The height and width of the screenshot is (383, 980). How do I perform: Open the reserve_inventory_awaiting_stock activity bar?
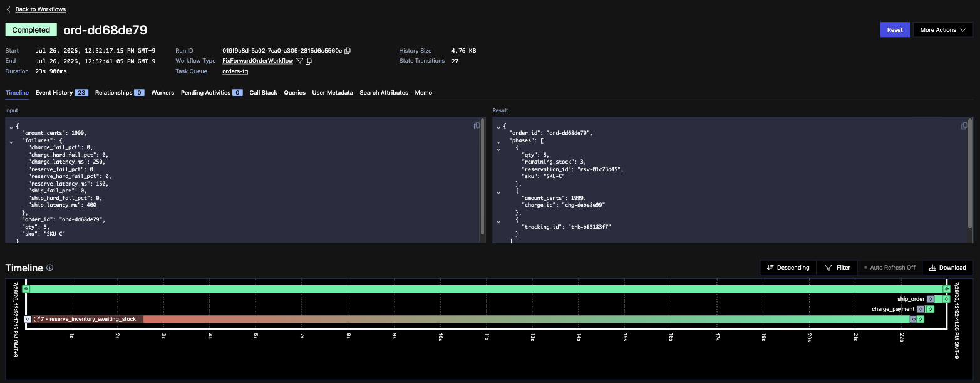click(471, 319)
